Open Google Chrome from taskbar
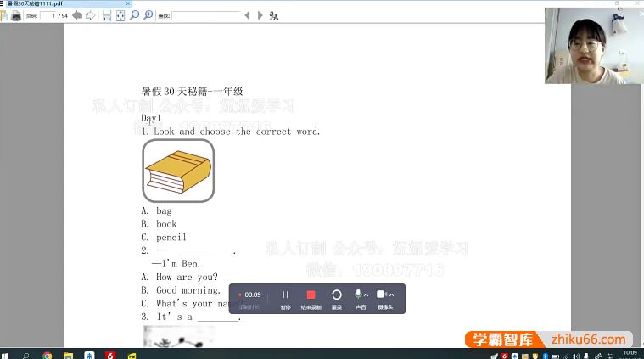Viewport: 644px width, 359px height. click(48, 356)
